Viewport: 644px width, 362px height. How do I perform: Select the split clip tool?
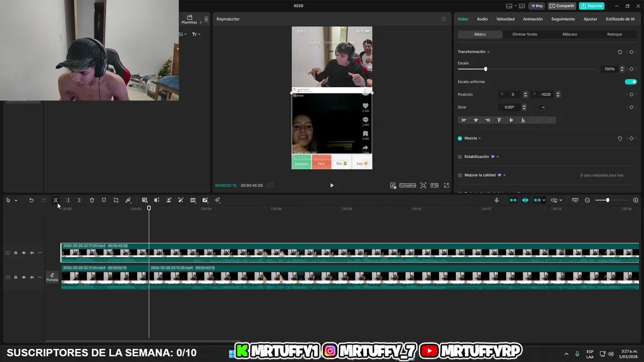(x=56, y=200)
